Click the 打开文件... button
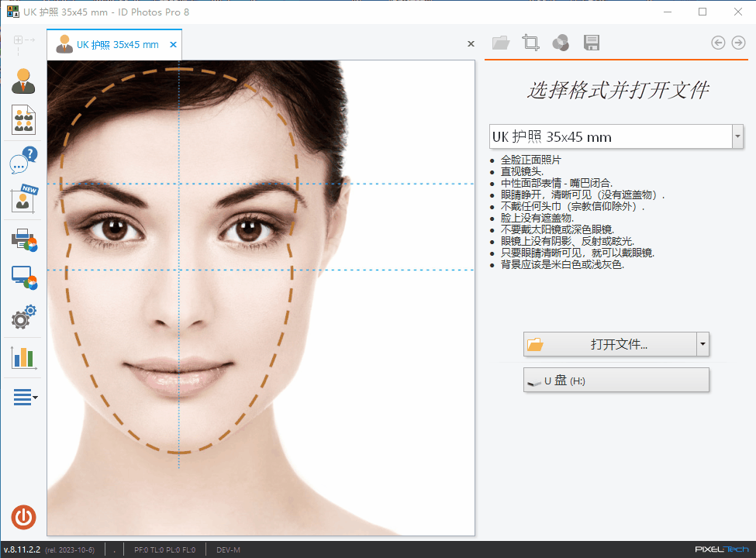This screenshot has width=756, height=558. coord(609,343)
